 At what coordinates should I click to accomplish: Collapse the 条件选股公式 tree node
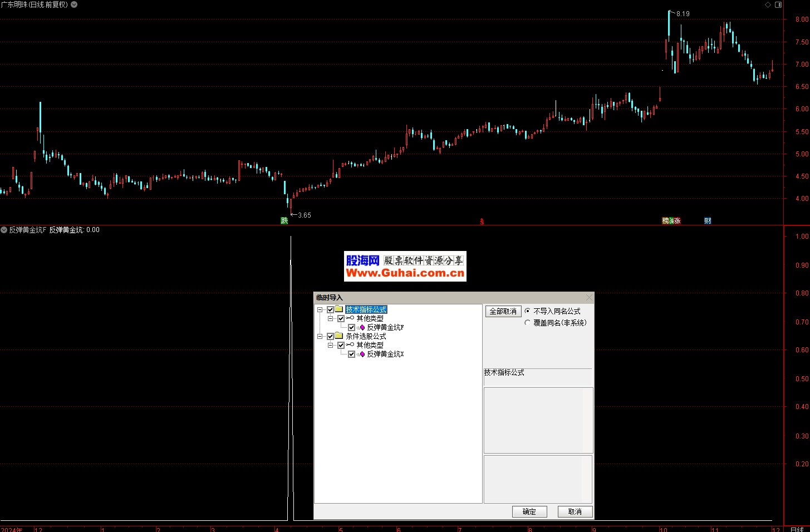[x=320, y=336]
